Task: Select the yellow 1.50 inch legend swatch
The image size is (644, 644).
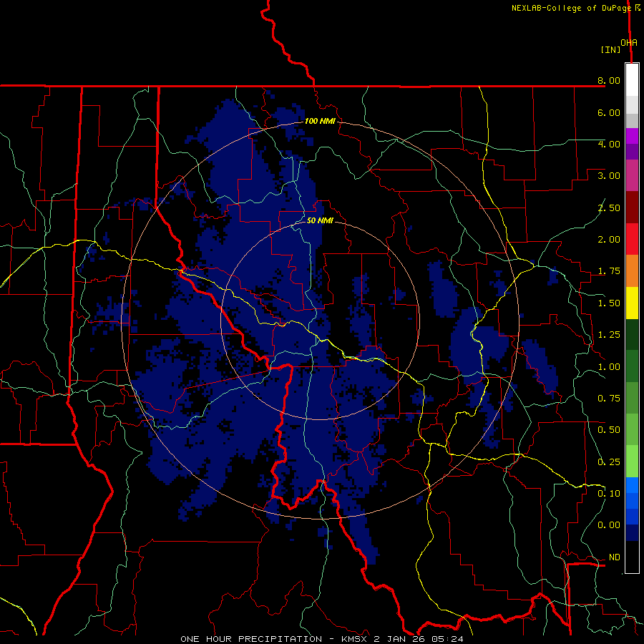Action: click(632, 303)
